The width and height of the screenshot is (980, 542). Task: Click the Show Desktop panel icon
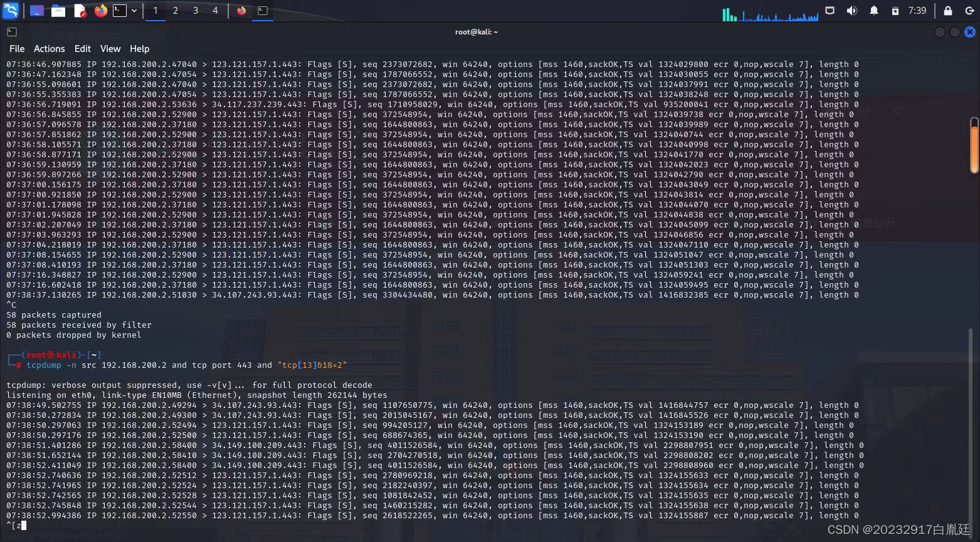(37, 11)
